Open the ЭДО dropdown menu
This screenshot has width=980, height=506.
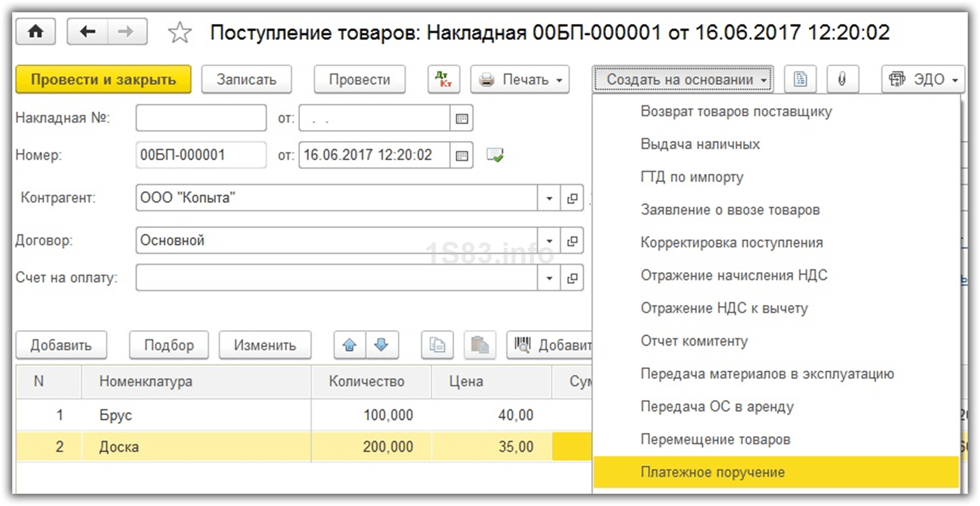tap(923, 80)
